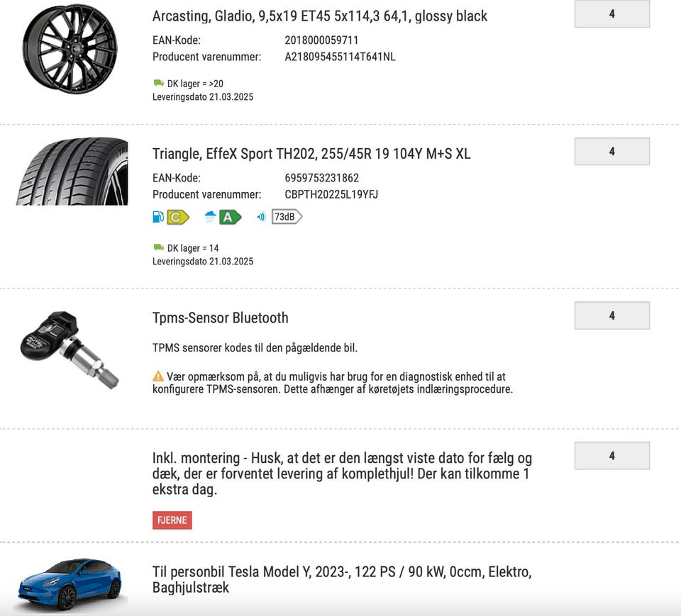The height and width of the screenshot is (616, 681).
Task: Click the Tpms-Sensor Bluetooth product title
Action: (x=220, y=318)
